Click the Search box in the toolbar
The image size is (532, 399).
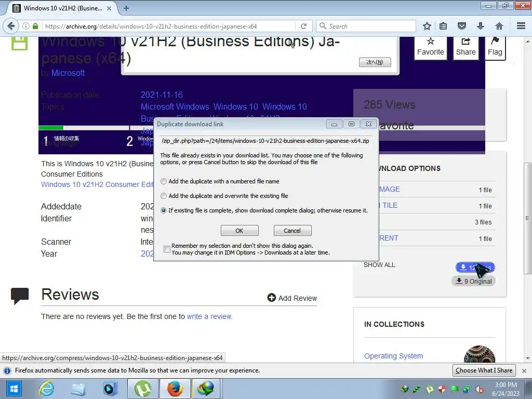pyautogui.click(x=366, y=26)
